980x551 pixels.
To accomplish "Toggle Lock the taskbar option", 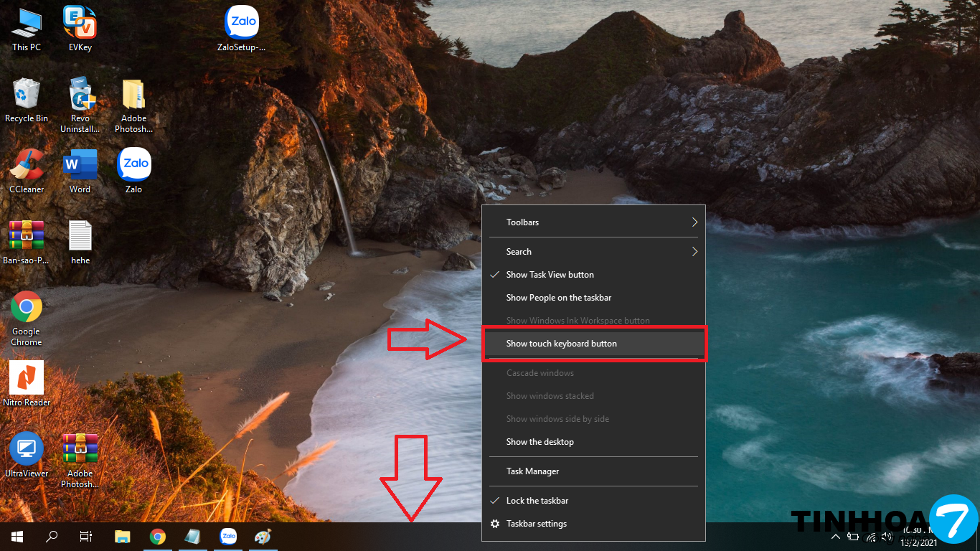I will click(537, 501).
